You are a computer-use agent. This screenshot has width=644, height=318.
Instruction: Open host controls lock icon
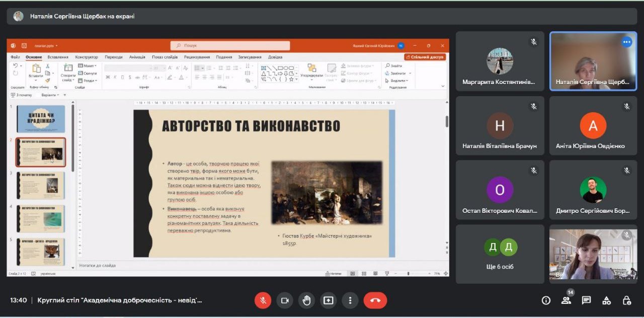pos(626,300)
